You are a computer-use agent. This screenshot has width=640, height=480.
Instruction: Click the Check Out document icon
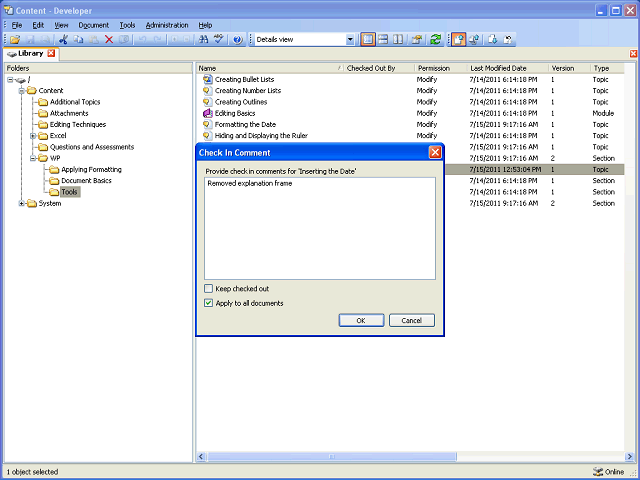tap(474, 40)
